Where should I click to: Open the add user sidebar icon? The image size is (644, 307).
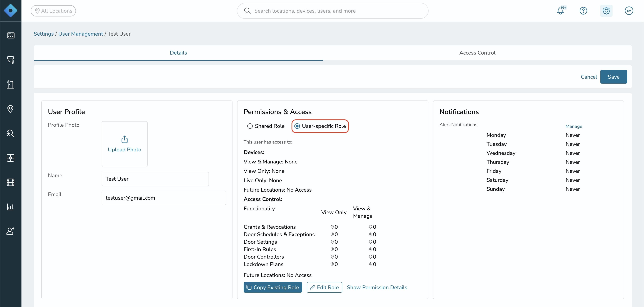click(11, 231)
